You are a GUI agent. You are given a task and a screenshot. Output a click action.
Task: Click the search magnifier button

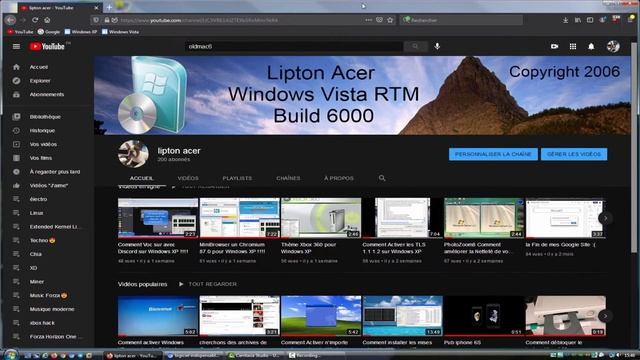tap(415, 47)
